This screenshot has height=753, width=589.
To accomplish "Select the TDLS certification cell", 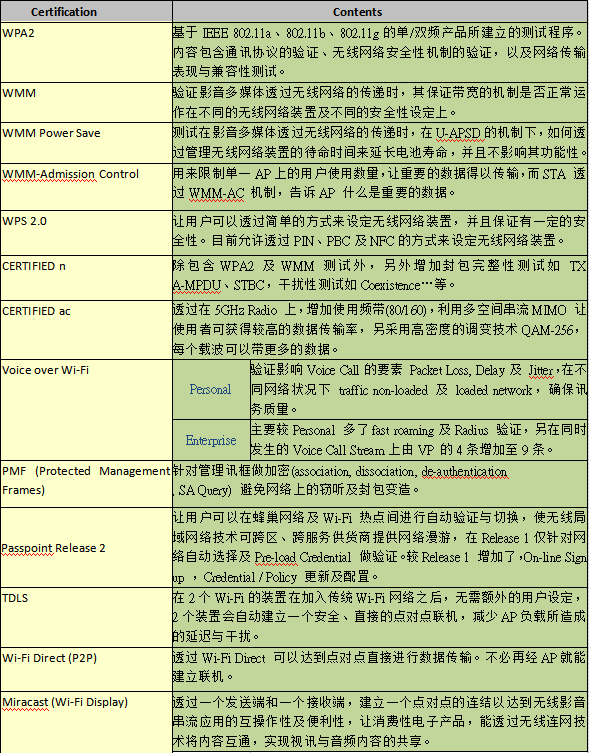I will (x=86, y=617).
